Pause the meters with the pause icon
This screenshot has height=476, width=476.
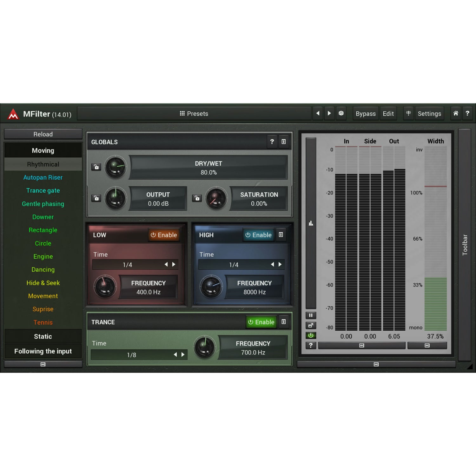click(311, 315)
